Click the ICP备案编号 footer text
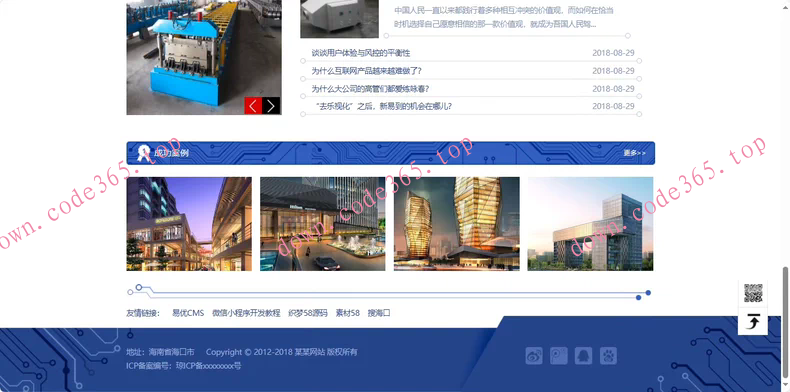Screen dimensions: 790x392 tap(183, 366)
